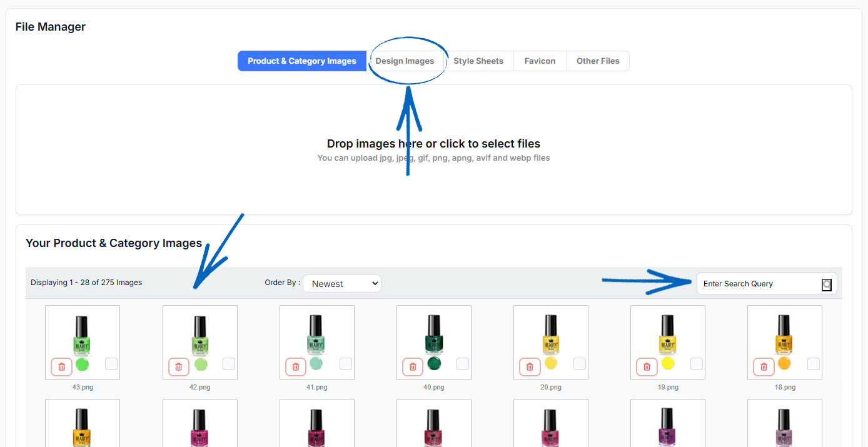Go to the Other Files tab
The height and width of the screenshot is (447, 868).
pos(598,61)
